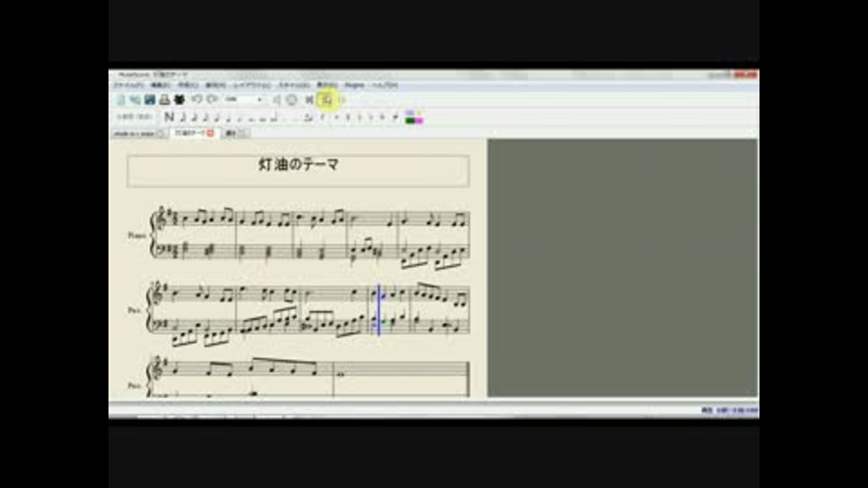Viewport: 868px width, 488px height.
Task: Toggle rest input button
Action: click(323, 117)
